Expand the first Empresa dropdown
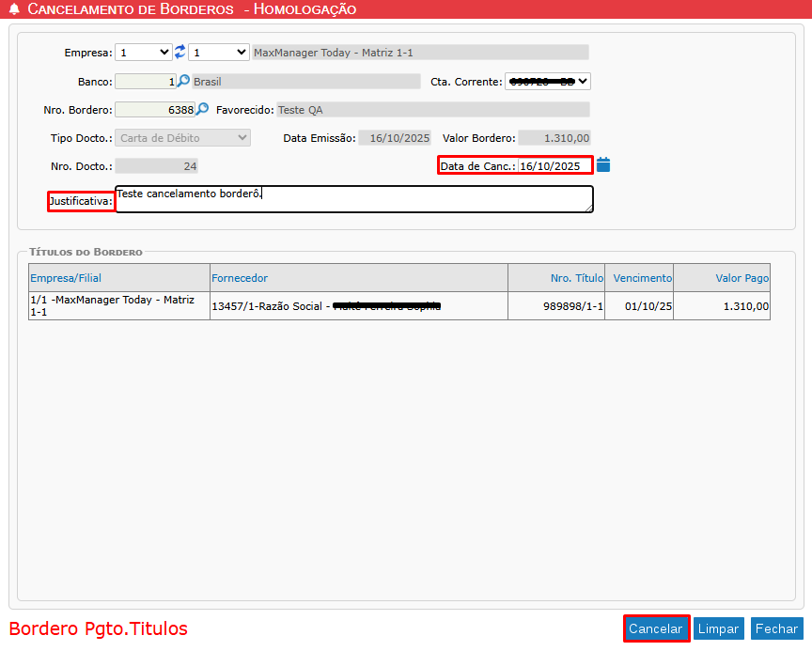Viewport: 812px width, 651px height. (x=144, y=53)
